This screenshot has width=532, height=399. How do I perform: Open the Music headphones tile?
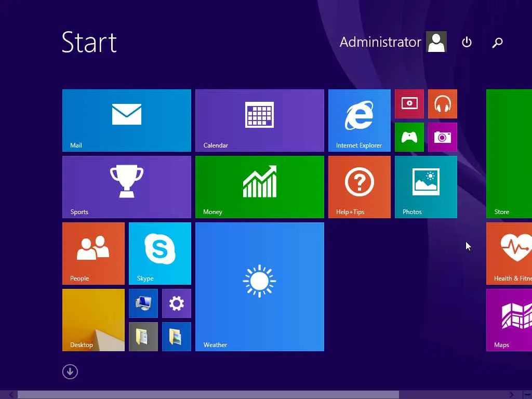[x=443, y=104]
